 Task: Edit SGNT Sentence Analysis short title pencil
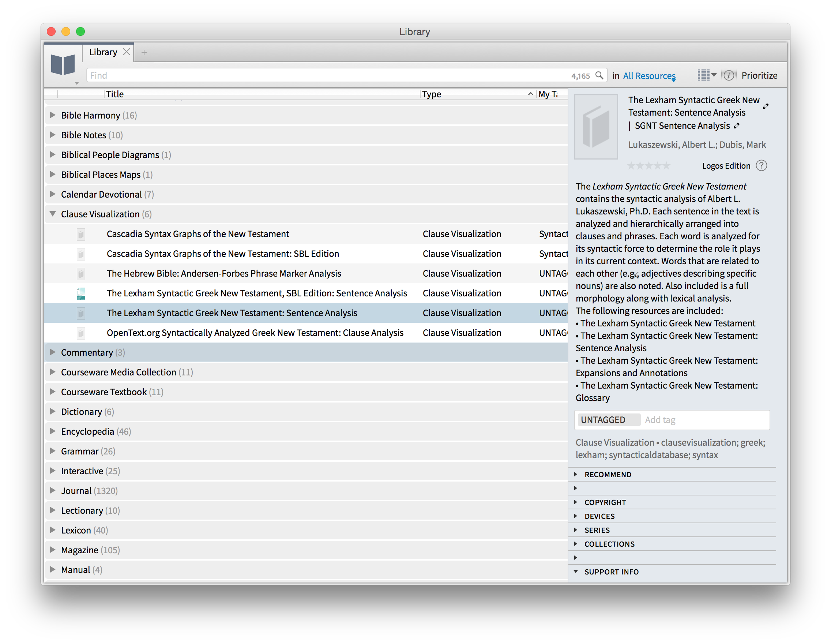pyautogui.click(x=737, y=126)
